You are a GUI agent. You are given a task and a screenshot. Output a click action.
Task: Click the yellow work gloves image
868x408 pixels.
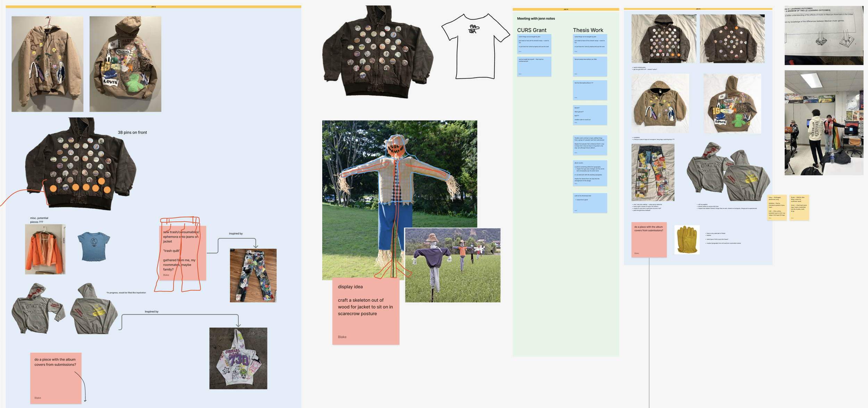click(x=687, y=239)
